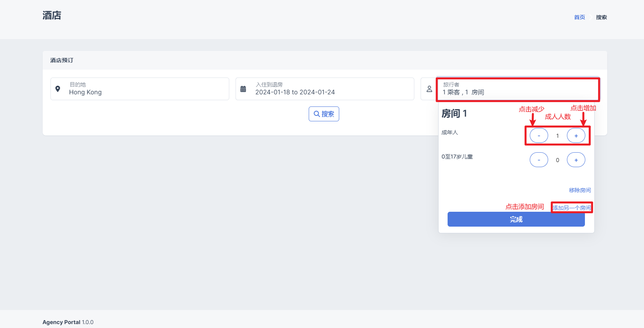Click the children count value 0

[558, 160]
